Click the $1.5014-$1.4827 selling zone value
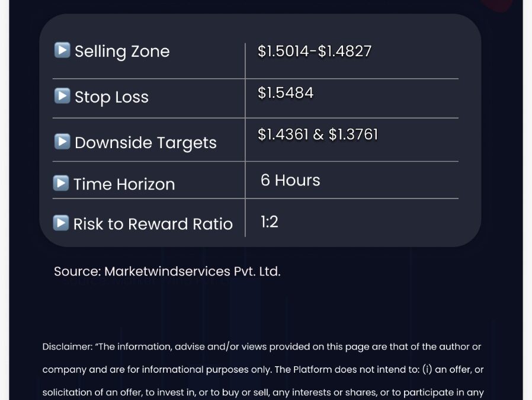Image resolution: width=532 pixels, height=400 pixels. pos(315,51)
